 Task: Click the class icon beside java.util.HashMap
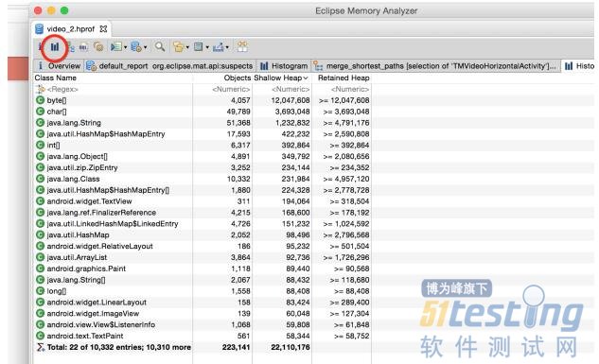pos(40,234)
